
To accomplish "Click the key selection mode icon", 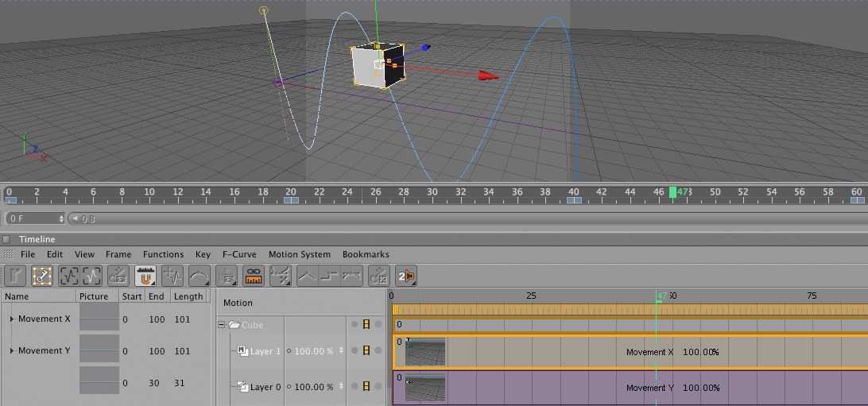I will tap(41, 276).
